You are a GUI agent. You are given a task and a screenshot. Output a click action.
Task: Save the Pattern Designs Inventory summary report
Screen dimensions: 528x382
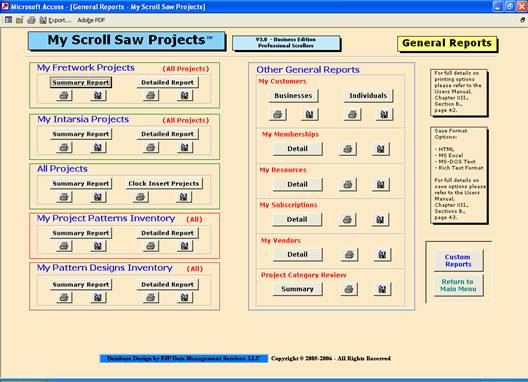tap(98, 298)
